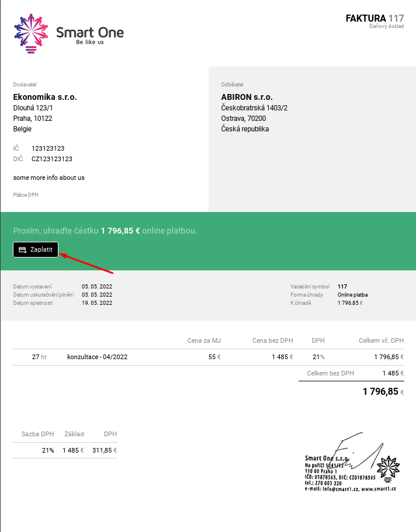Click the konzultace - 04/2022 line item

coord(97,357)
